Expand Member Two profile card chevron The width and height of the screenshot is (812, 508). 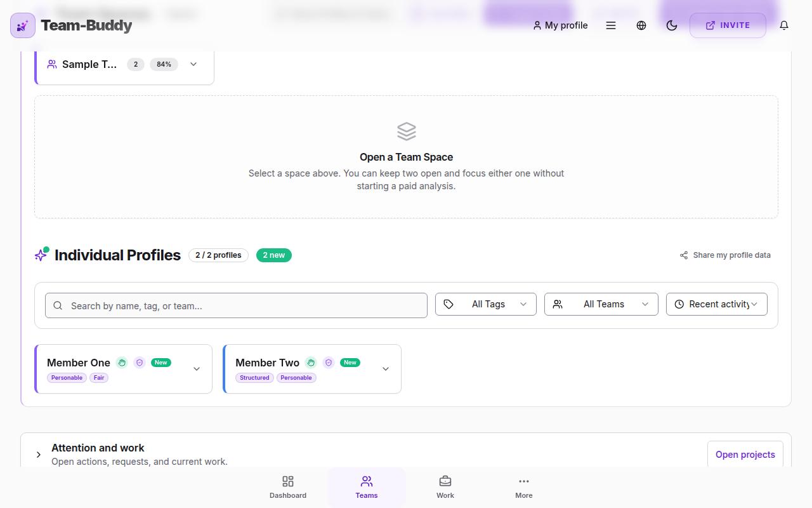point(386,369)
